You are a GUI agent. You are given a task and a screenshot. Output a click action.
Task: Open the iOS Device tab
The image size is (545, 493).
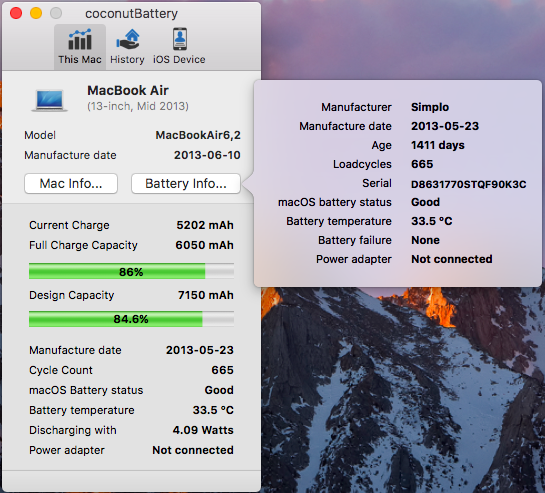pyautogui.click(x=179, y=47)
